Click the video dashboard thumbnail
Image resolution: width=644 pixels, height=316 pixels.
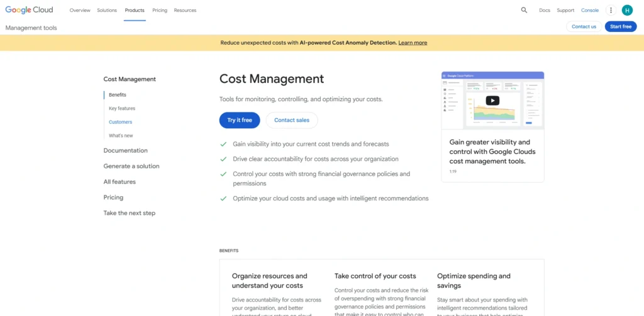(x=492, y=101)
